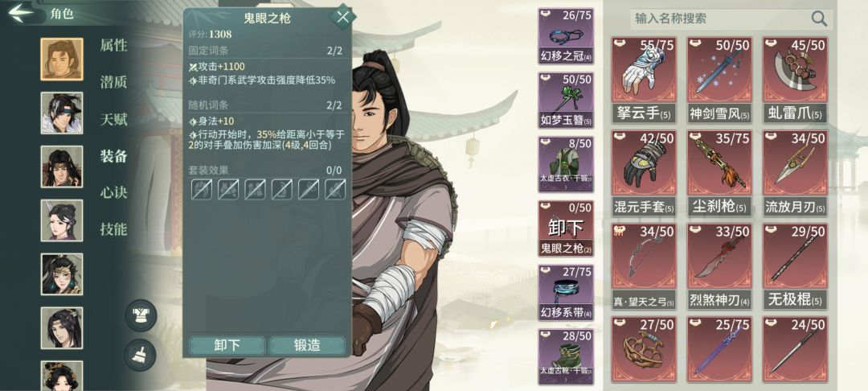Click the search magnifier icon
Screen dimensions: 868x391
click(x=819, y=19)
